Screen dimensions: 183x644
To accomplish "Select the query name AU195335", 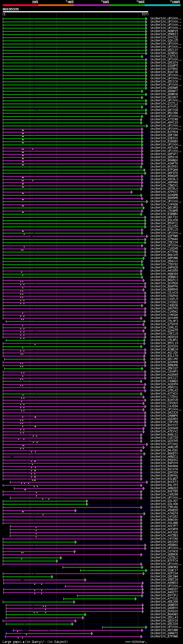I will point(11,9).
